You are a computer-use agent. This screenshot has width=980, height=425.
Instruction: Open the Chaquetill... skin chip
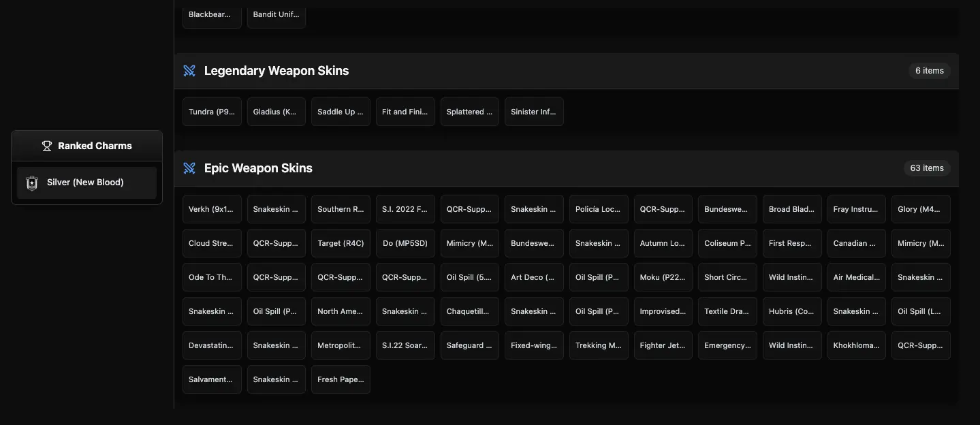coord(470,311)
